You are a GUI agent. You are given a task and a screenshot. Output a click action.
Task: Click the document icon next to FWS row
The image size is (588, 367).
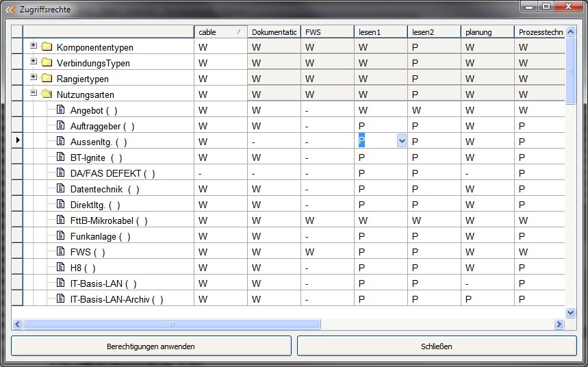coord(60,251)
